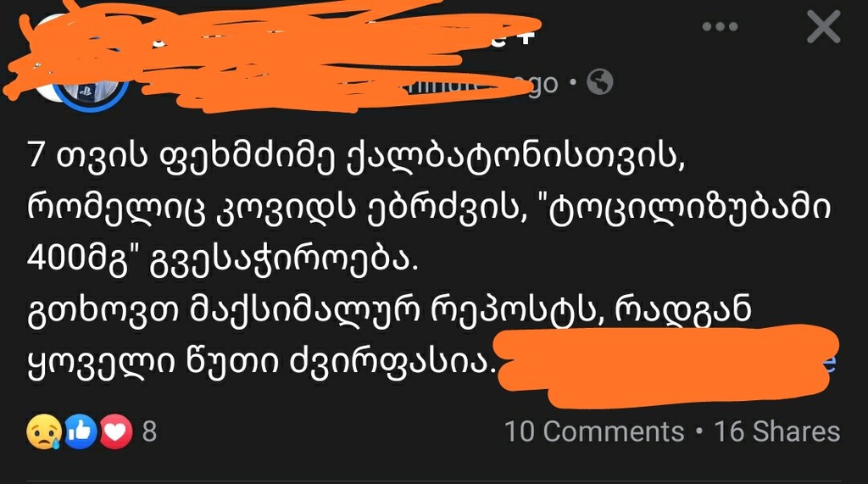Click the "400მგ" dosage text
The image size is (868, 484).
click(78, 259)
